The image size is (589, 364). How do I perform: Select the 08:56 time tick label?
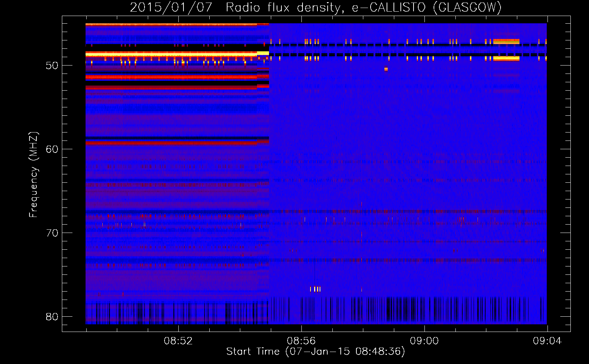[x=301, y=341]
